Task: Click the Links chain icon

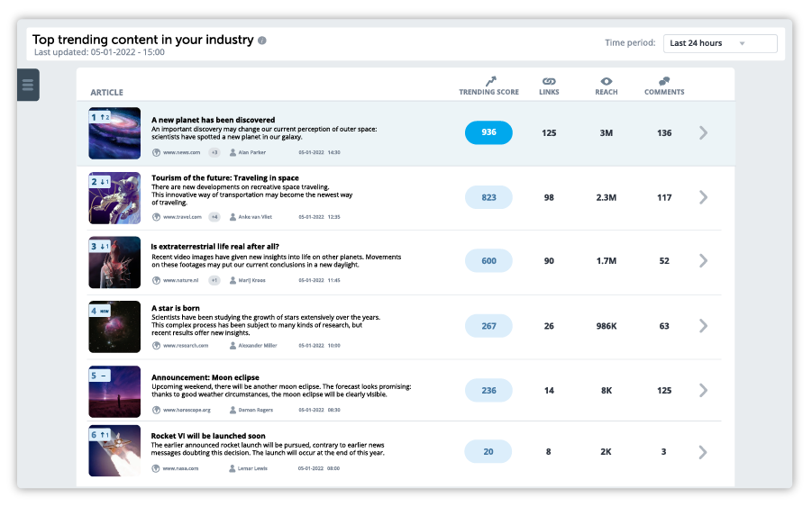Action: pos(549,81)
